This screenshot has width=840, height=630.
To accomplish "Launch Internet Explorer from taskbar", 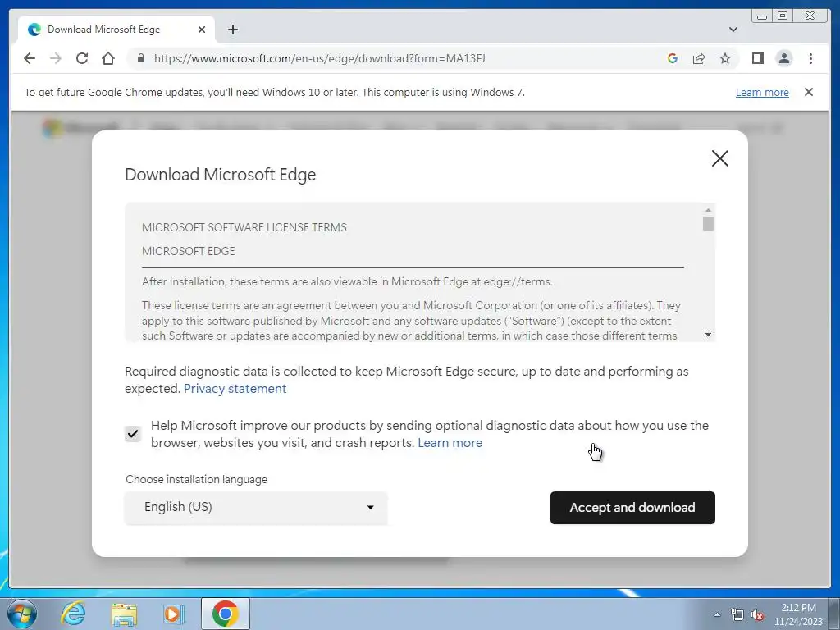I will click(x=73, y=614).
